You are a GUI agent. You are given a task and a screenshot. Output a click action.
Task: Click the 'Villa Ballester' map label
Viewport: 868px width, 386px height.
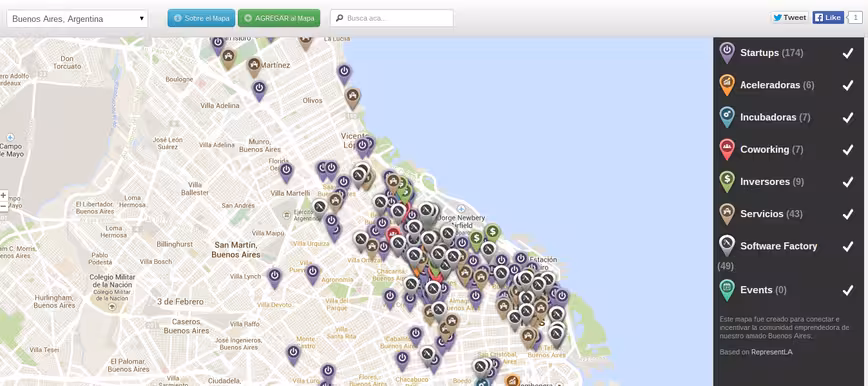coord(195,188)
